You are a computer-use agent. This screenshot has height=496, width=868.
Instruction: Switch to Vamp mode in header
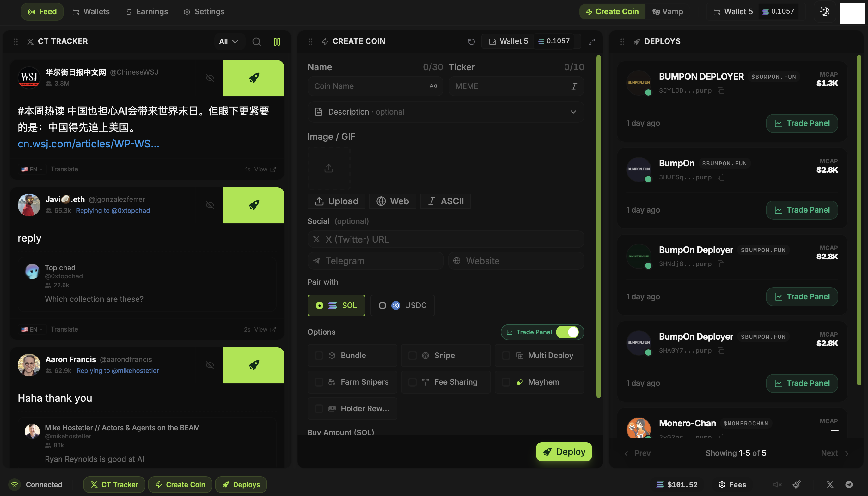[x=668, y=12]
